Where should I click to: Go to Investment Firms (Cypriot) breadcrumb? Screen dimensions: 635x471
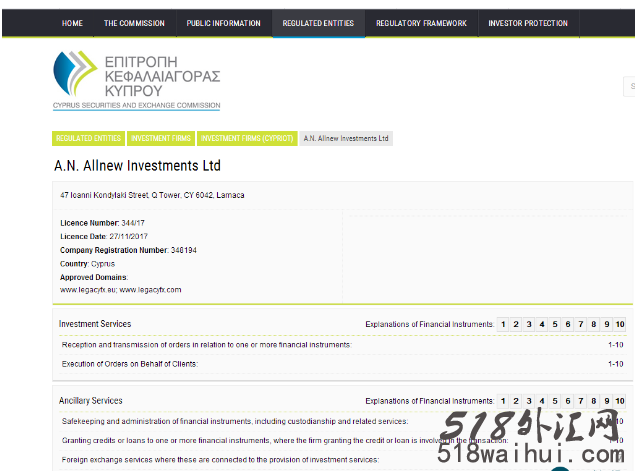tap(247, 139)
